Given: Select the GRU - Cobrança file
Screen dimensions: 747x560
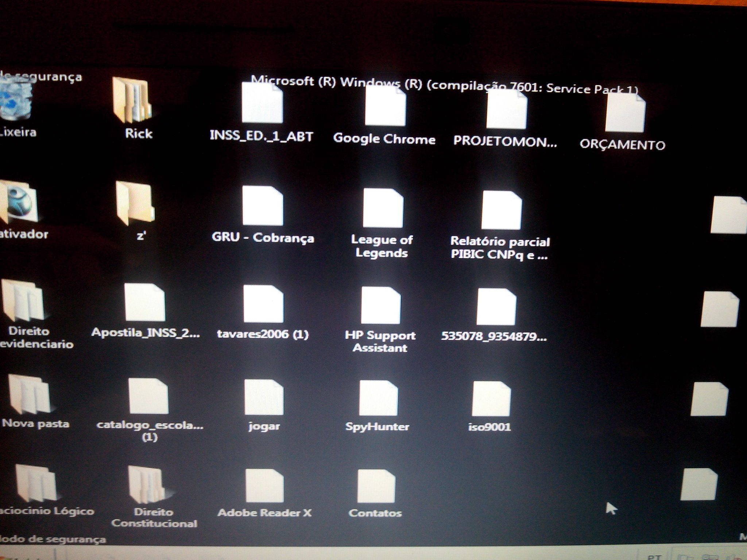Looking at the screenshot, I should (263, 206).
